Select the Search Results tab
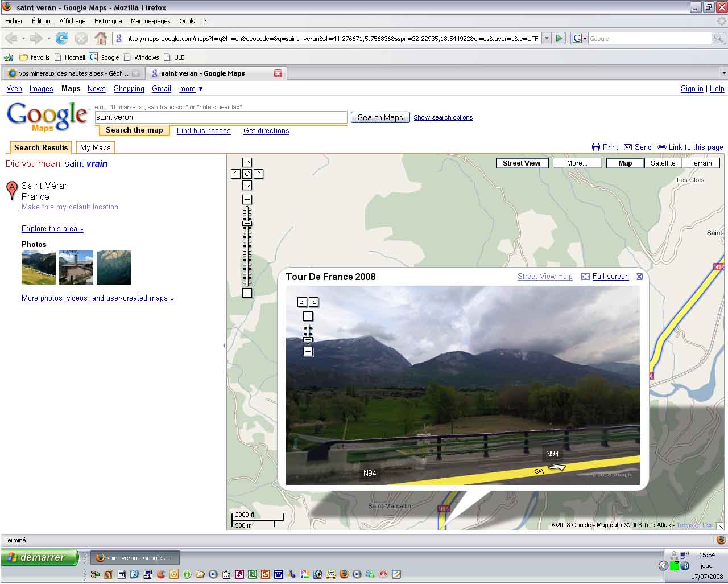Image resolution: width=728 pixels, height=584 pixels. pos(41,147)
